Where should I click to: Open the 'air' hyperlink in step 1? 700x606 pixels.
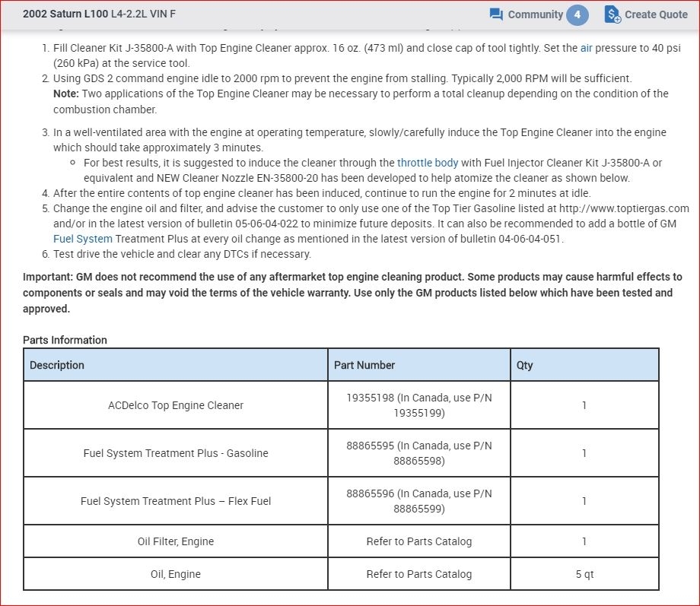[x=586, y=47]
